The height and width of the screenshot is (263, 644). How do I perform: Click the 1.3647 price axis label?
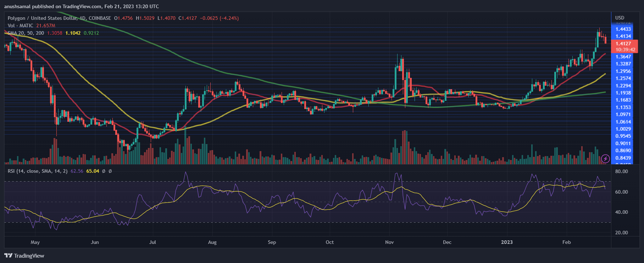(623, 57)
